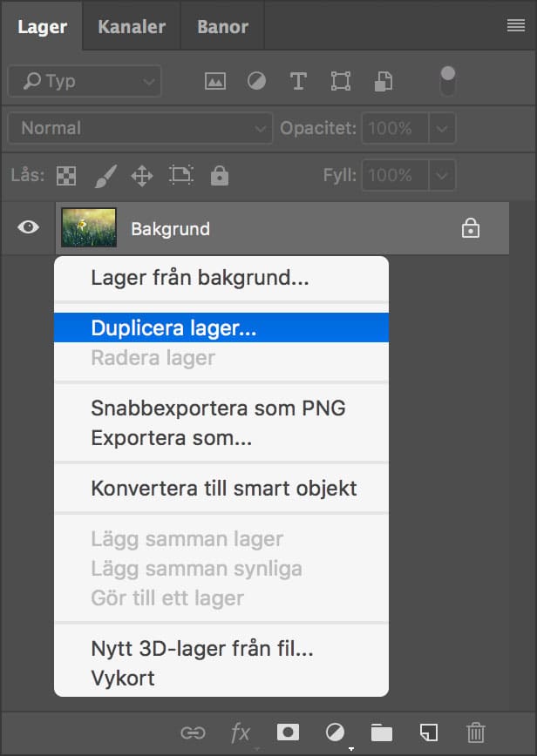
Task: Switch to the Banor tab
Action: [222, 26]
